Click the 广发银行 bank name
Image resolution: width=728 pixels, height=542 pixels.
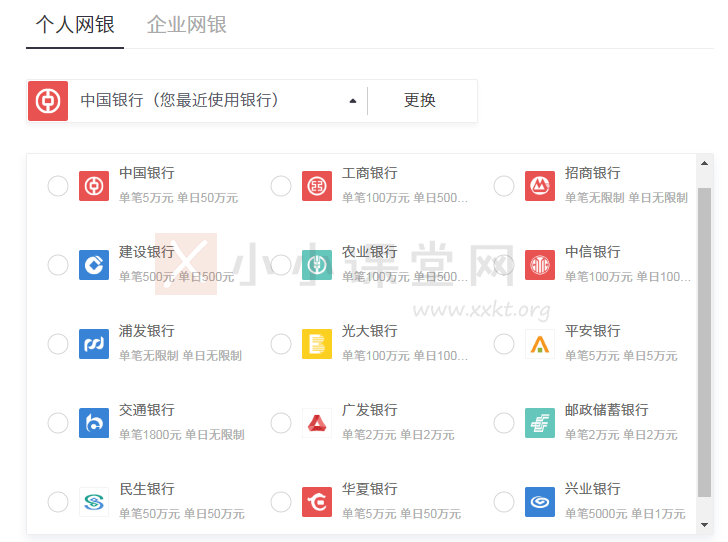click(x=370, y=410)
